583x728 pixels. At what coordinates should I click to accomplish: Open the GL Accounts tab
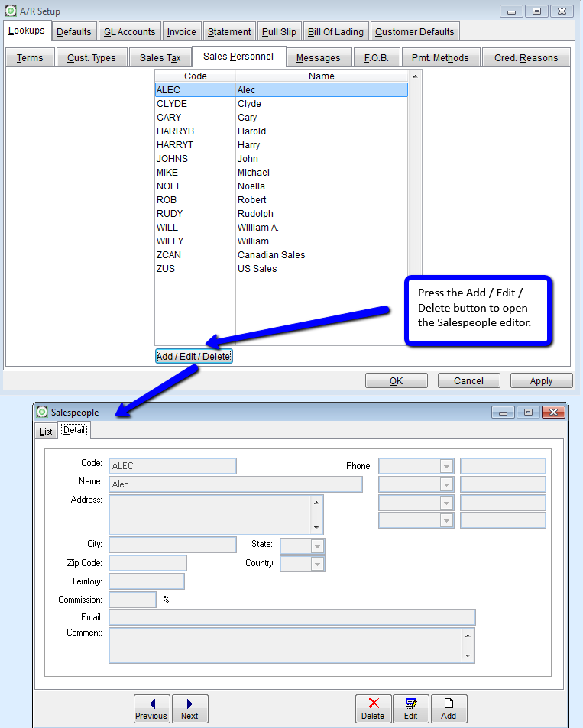(x=129, y=32)
